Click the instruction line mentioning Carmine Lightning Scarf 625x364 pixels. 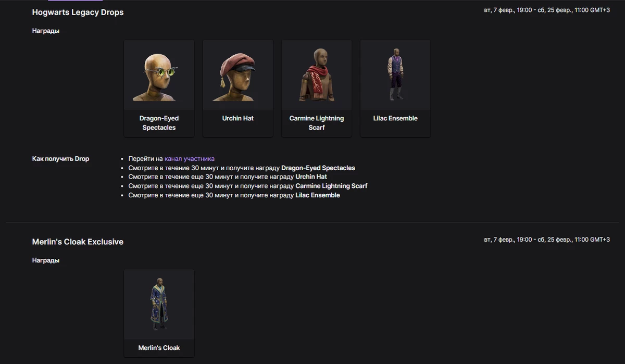[x=248, y=186]
